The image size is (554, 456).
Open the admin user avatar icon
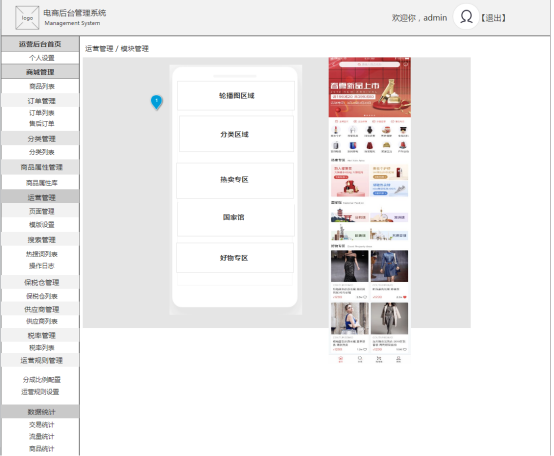pos(466,17)
